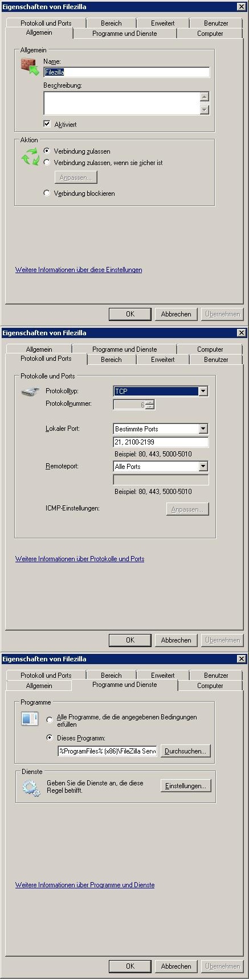Click 'Weitere Informationen über Protokolle und Ports' link
This screenshot has height=980, width=249.
[x=80, y=559]
